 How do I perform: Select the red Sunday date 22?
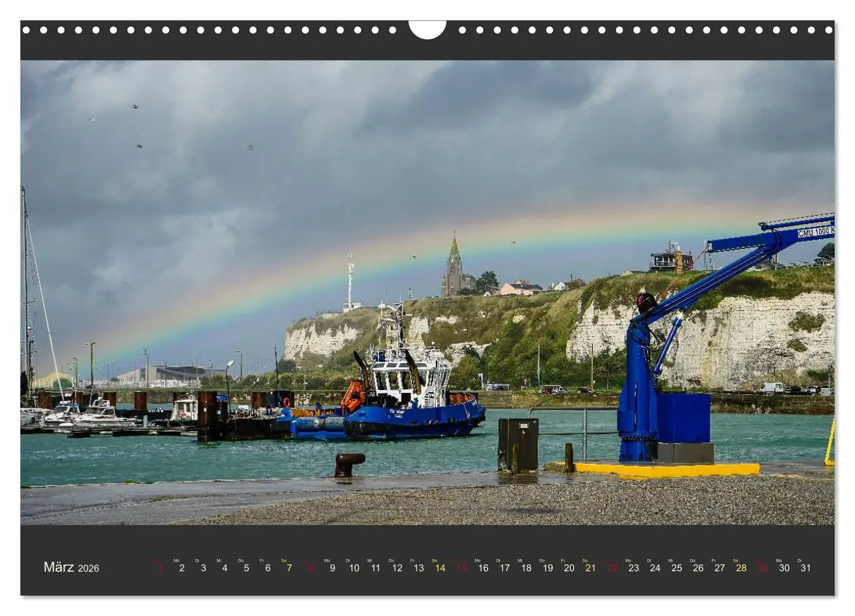[612, 568]
